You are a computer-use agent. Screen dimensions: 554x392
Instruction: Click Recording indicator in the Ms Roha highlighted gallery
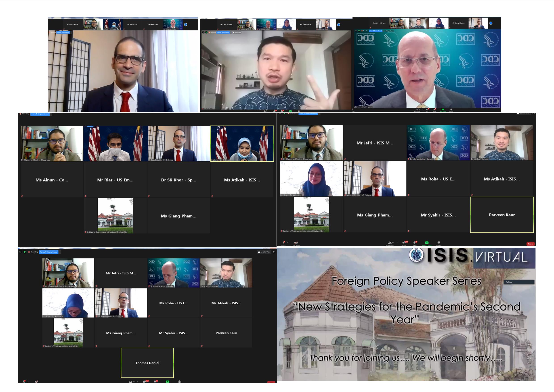[x=25, y=114]
